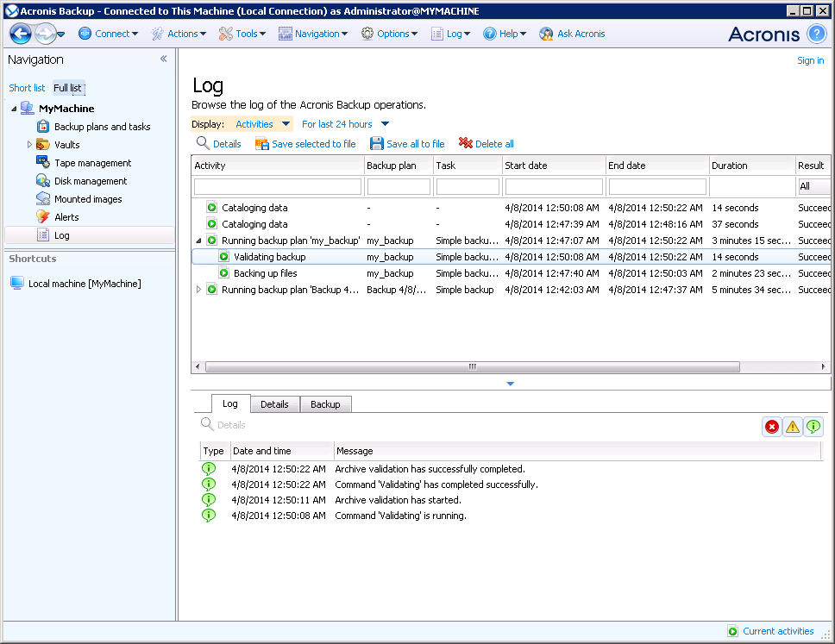
Task: Toggle the error messages filter button
Action: [772, 426]
